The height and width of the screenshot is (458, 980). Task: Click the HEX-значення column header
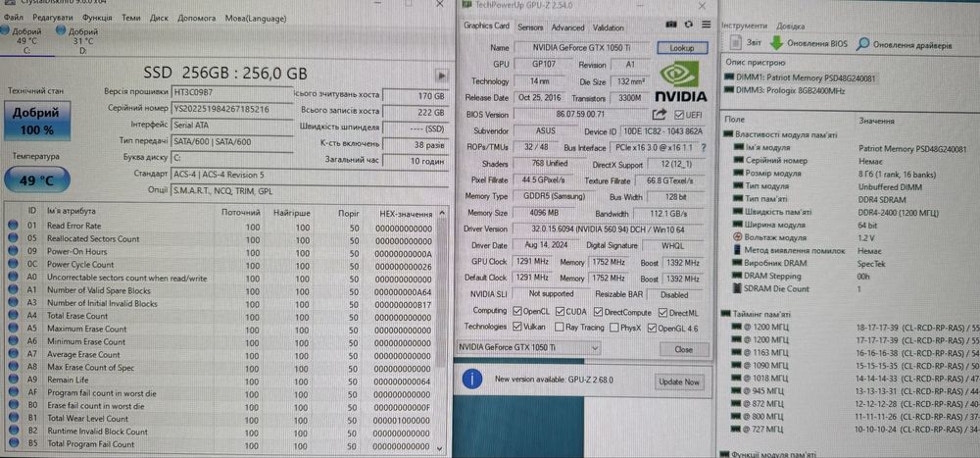(407, 214)
